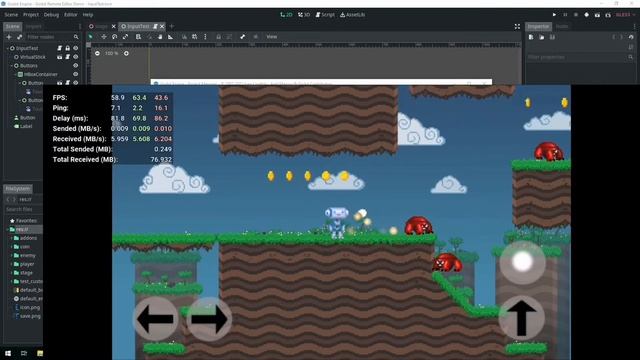Add a new scene tab with plus
640x360 pixels.
click(172, 27)
